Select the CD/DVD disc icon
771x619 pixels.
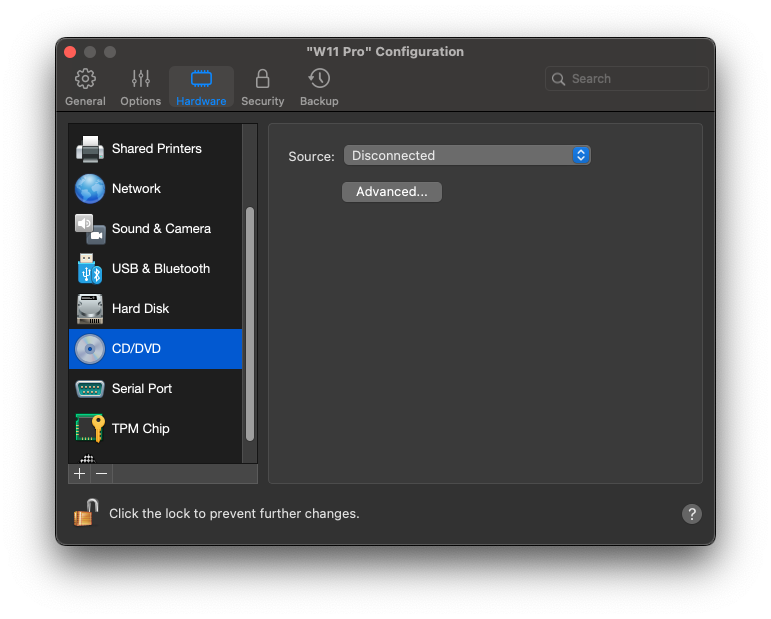90,349
